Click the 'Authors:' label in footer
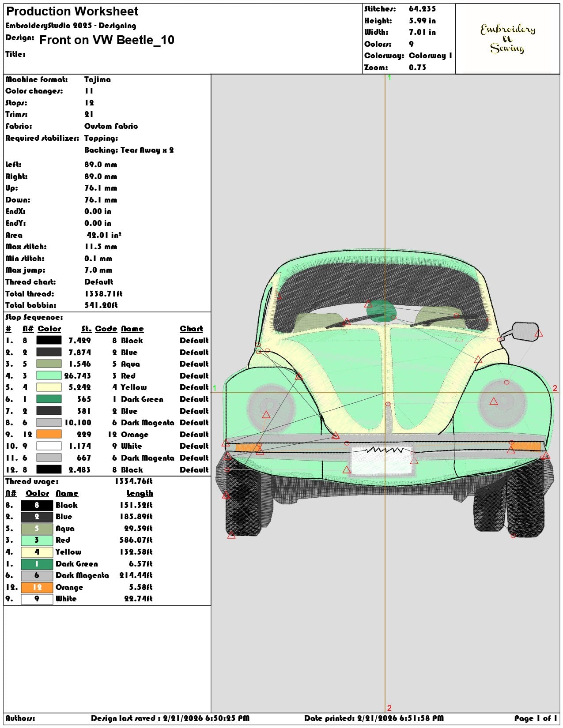 click(20, 718)
